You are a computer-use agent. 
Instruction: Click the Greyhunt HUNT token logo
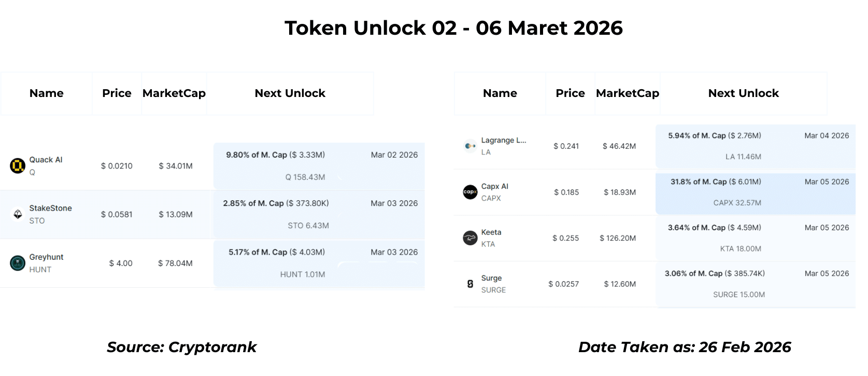tap(18, 263)
